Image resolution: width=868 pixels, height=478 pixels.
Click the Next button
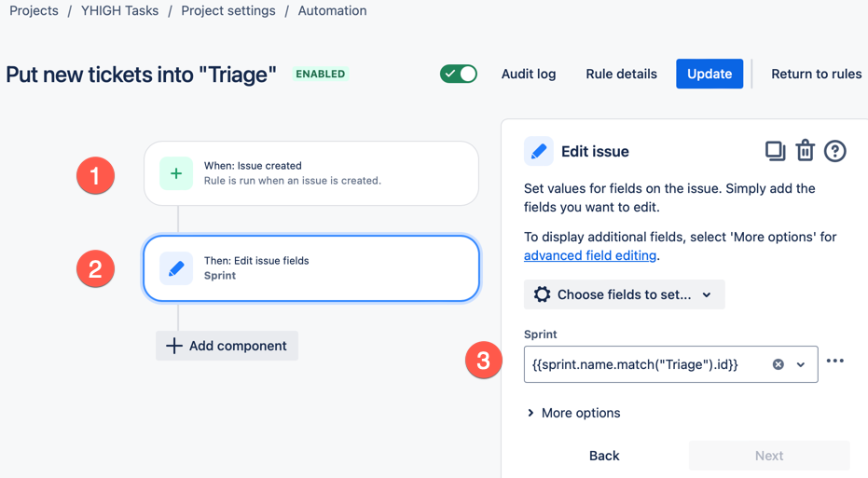click(769, 456)
